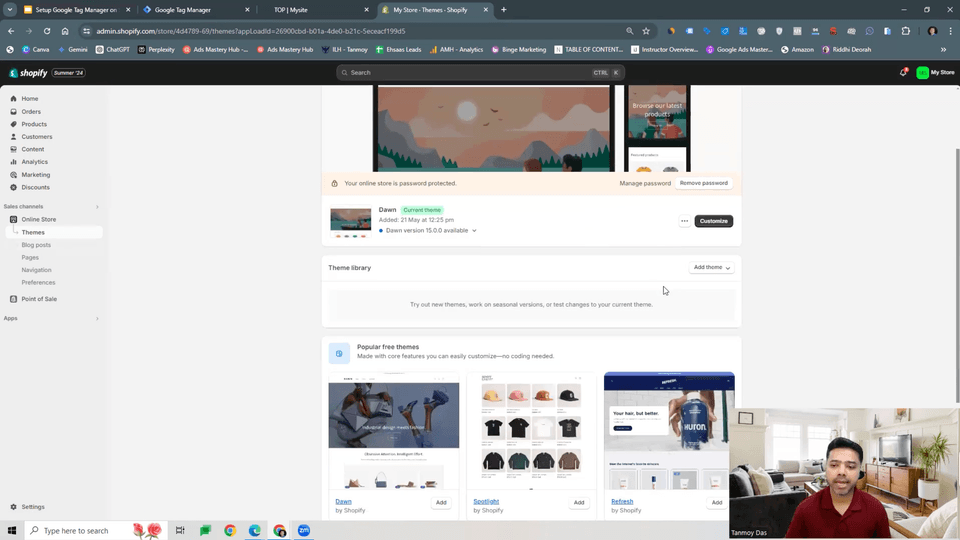960x540 pixels.
Task: Open Navigation in Online Store menu
Action: point(37,270)
